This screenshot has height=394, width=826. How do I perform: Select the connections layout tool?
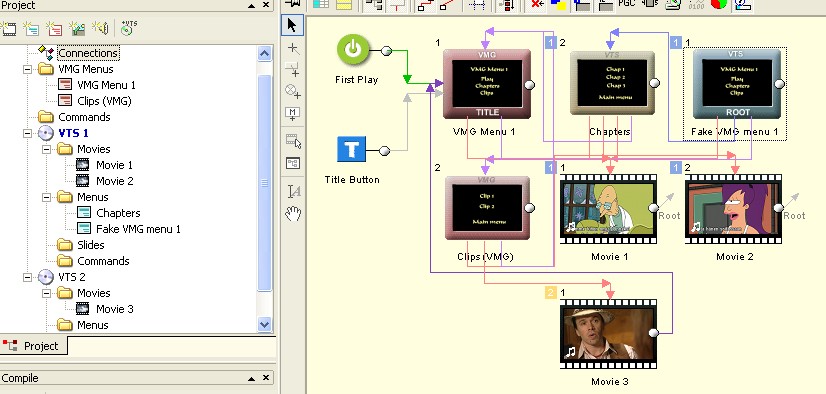293,163
